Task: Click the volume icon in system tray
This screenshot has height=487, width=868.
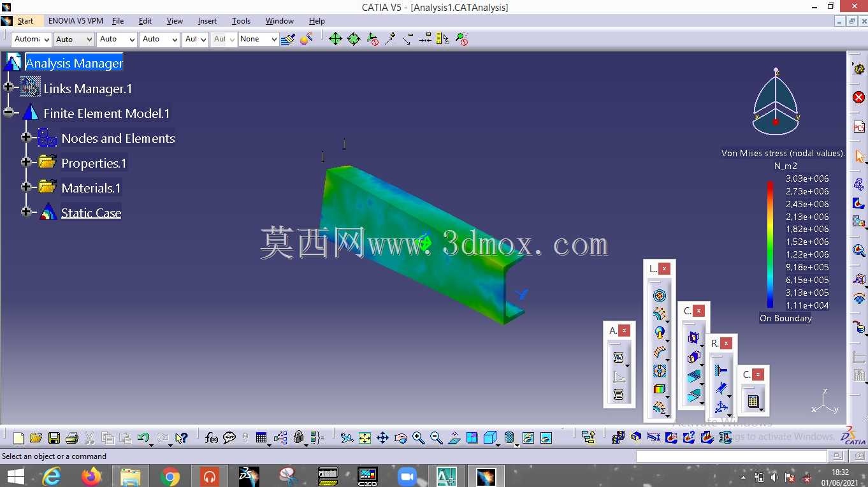Action: 774,477
